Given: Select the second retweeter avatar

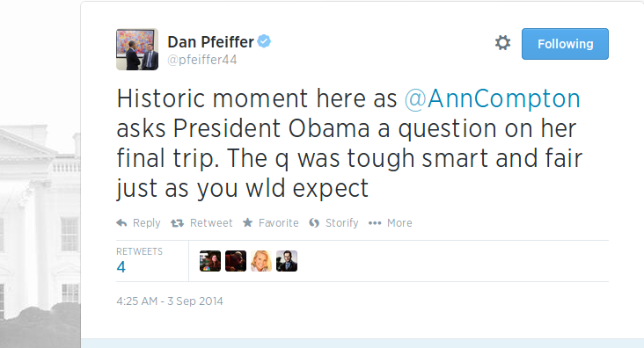Looking at the screenshot, I should click(x=236, y=261).
